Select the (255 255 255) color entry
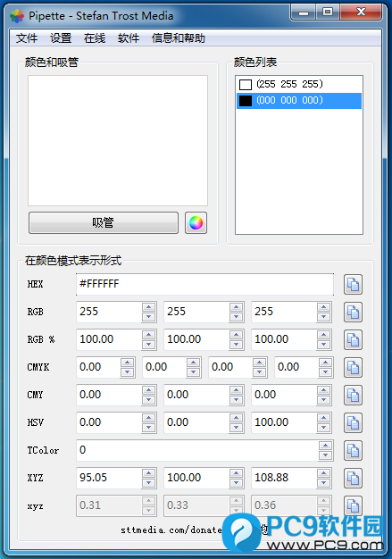 point(299,85)
